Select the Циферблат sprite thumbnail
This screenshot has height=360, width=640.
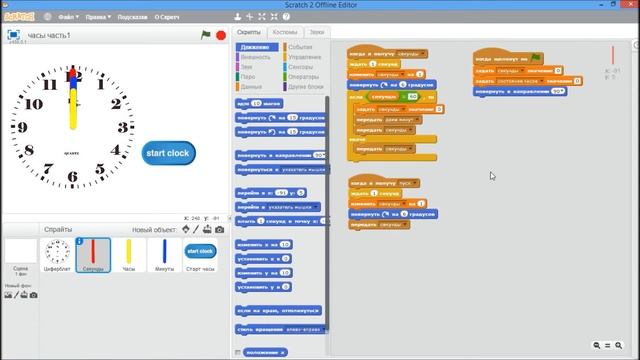coord(57,255)
